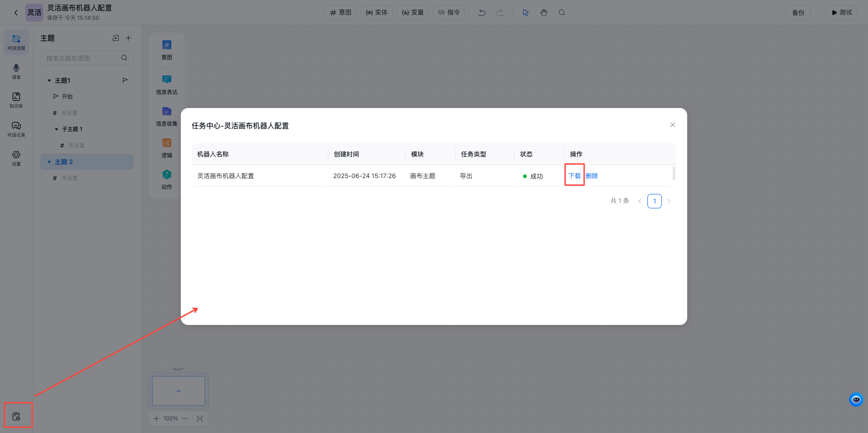Click the 下载 link to download the export

(574, 176)
